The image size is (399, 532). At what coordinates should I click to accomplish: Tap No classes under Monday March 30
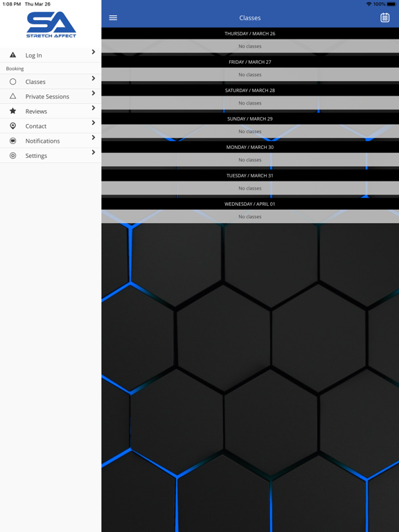coord(250,160)
